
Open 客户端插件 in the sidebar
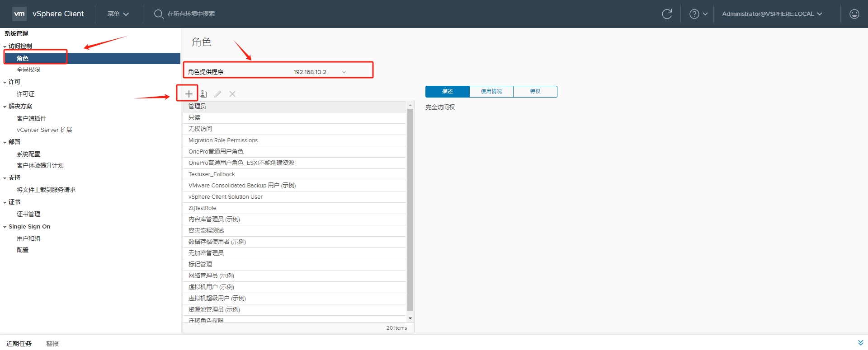(x=31, y=118)
